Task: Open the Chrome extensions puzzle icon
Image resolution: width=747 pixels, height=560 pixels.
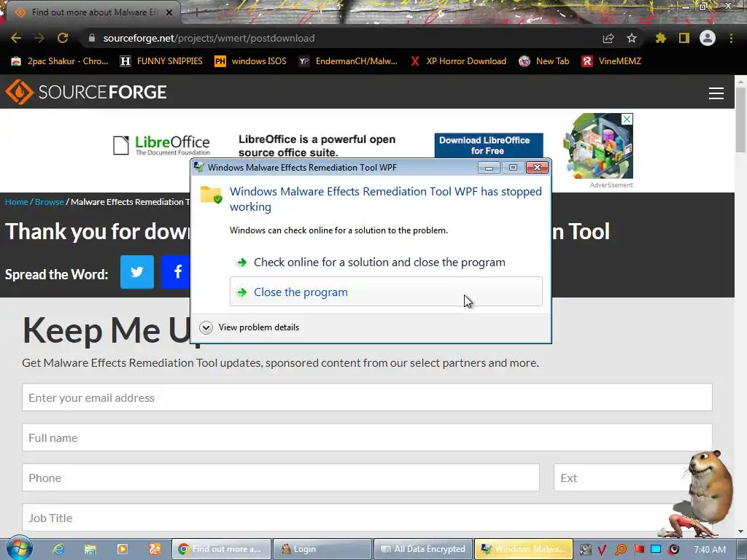Action: click(x=661, y=38)
